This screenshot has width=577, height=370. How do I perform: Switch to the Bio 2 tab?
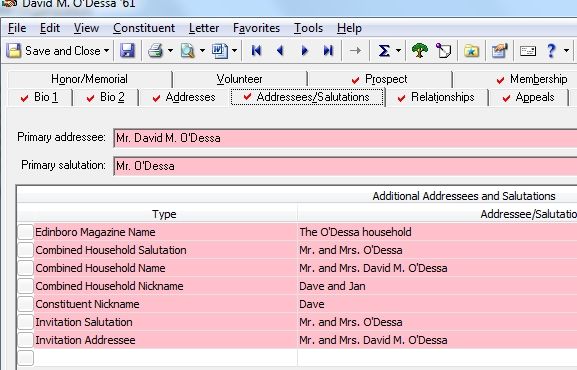pyautogui.click(x=106, y=97)
